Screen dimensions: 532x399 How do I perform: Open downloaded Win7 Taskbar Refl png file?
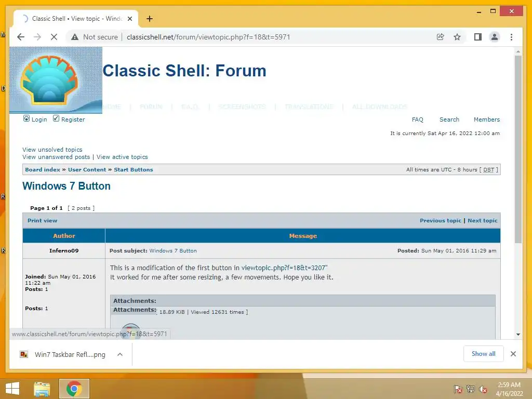[x=70, y=354]
